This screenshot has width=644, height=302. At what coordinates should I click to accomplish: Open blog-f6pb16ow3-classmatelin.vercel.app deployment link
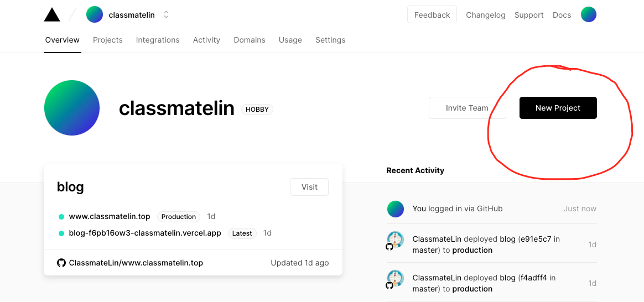click(x=145, y=233)
